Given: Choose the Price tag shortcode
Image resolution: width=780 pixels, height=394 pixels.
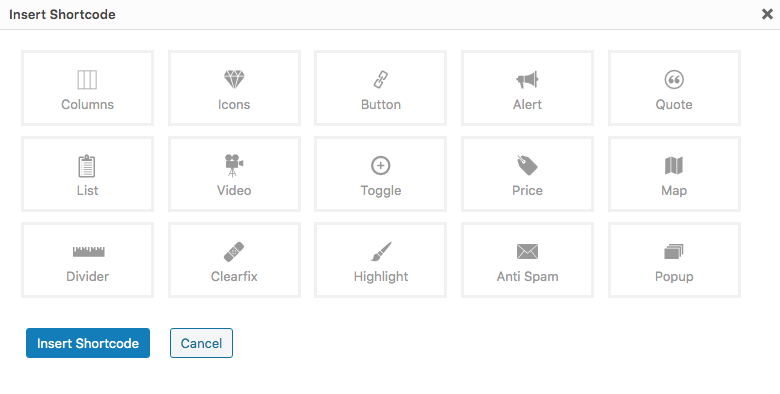Looking at the screenshot, I should pyautogui.click(x=527, y=174).
